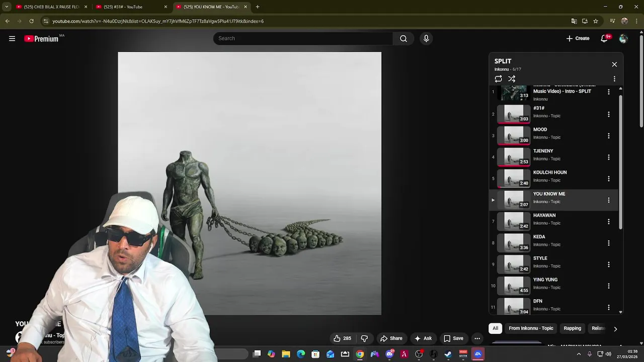644x362 pixels.
Task: Go back to previous page
Action: pos(7,21)
